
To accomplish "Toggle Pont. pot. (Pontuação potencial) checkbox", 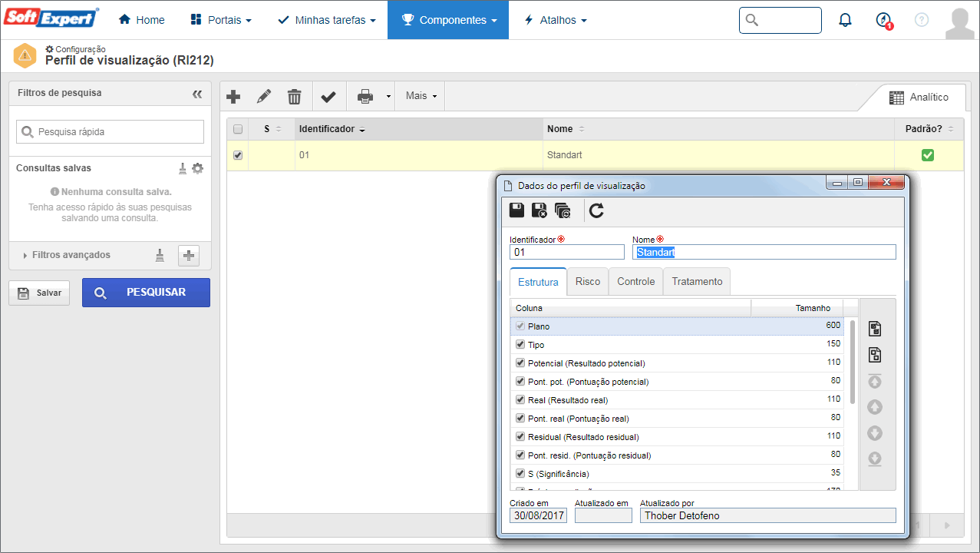I will (520, 382).
